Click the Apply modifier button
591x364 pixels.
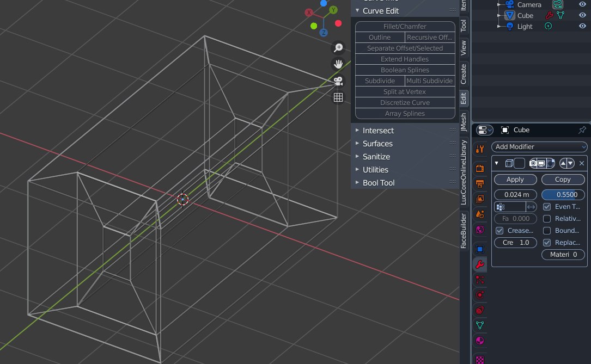click(x=515, y=180)
